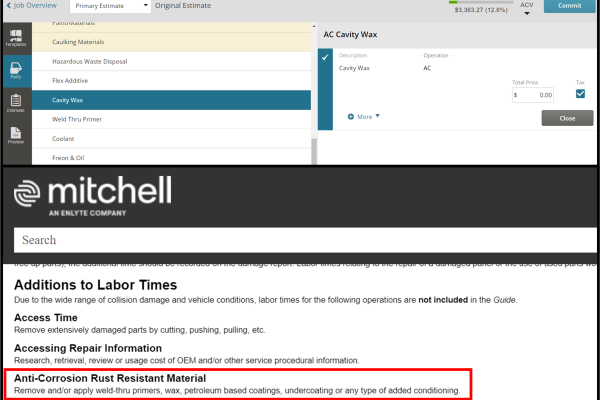Toggle the Tax checkbox

[580, 94]
